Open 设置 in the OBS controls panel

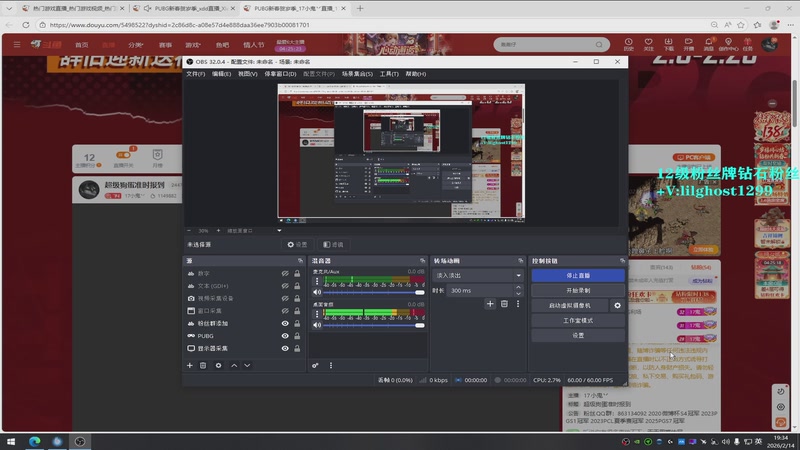[x=578, y=335]
